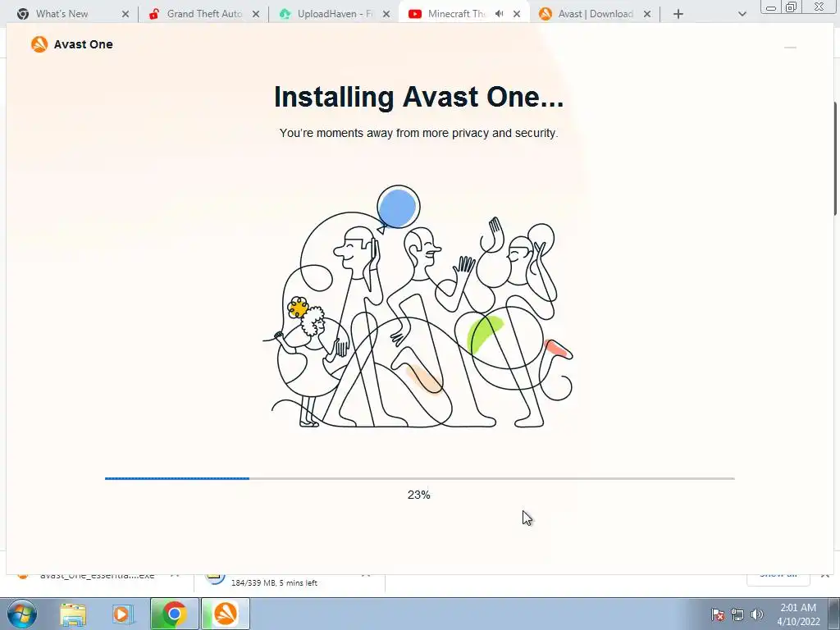Image resolution: width=840 pixels, height=630 pixels.
Task: Click the Avast One logo icon
Action: click(39, 44)
